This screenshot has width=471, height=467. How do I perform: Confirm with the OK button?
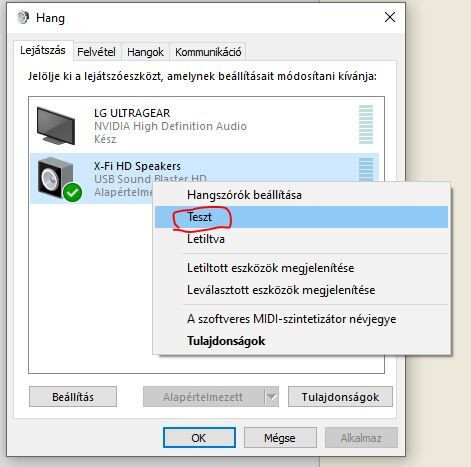pyautogui.click(x=199, y=438)
